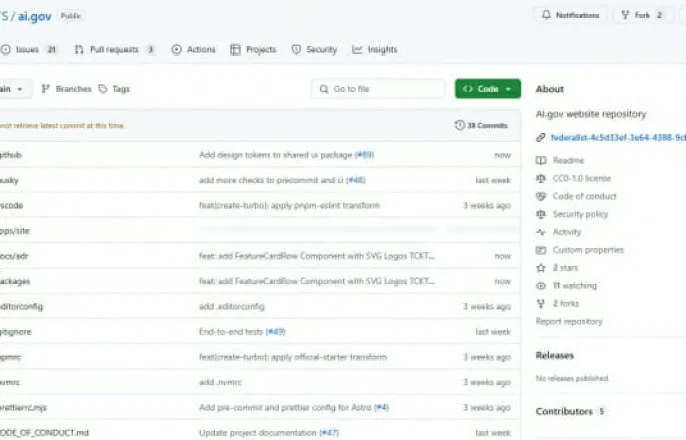Click the 11 watching link
This screenshot has height=440, width=686.
574,286
